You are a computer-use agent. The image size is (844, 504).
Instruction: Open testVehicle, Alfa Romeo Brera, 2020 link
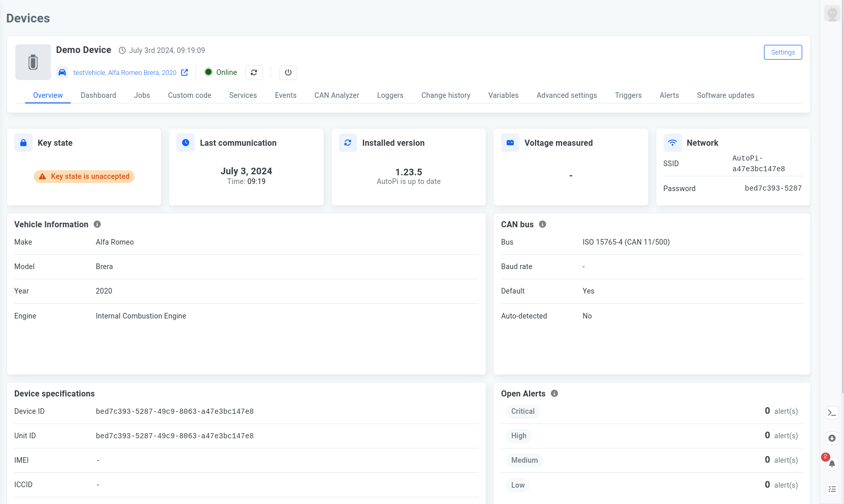(x=125, y=73)
